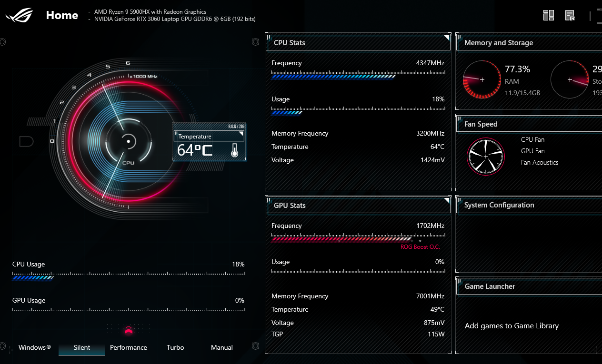Click the 11.9/15.4GB RAM amount
Image resolution: width=602 pixels, height=364 pixels.
(522, 93)
